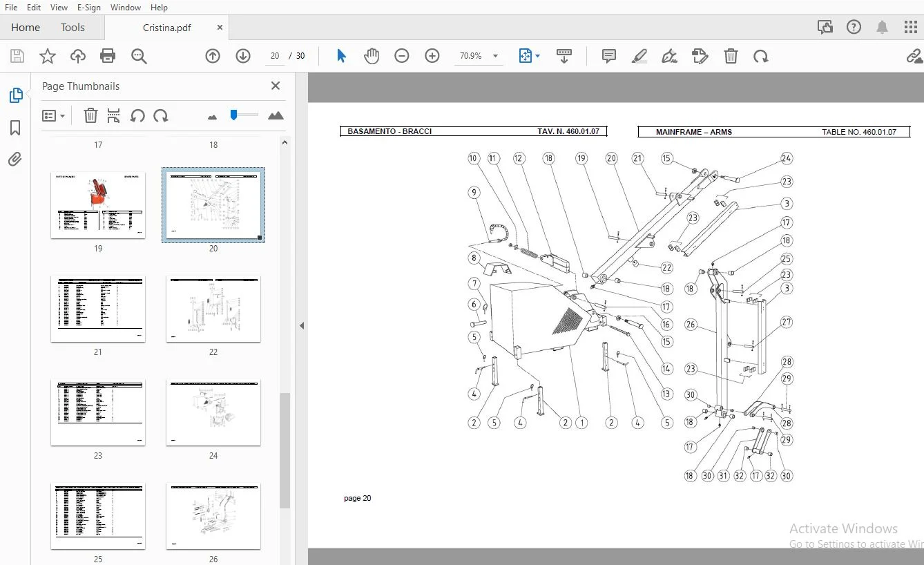Open the Edit menu

click(x=34, y=8)
